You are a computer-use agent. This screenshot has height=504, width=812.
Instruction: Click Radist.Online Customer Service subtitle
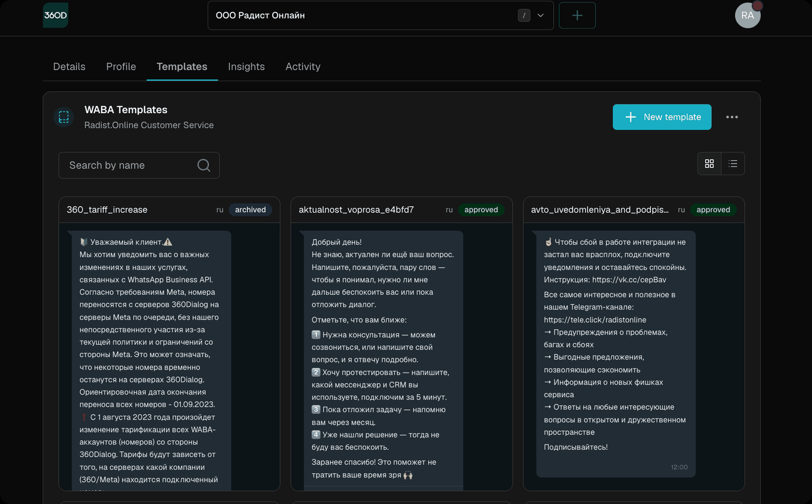(149, 125)
